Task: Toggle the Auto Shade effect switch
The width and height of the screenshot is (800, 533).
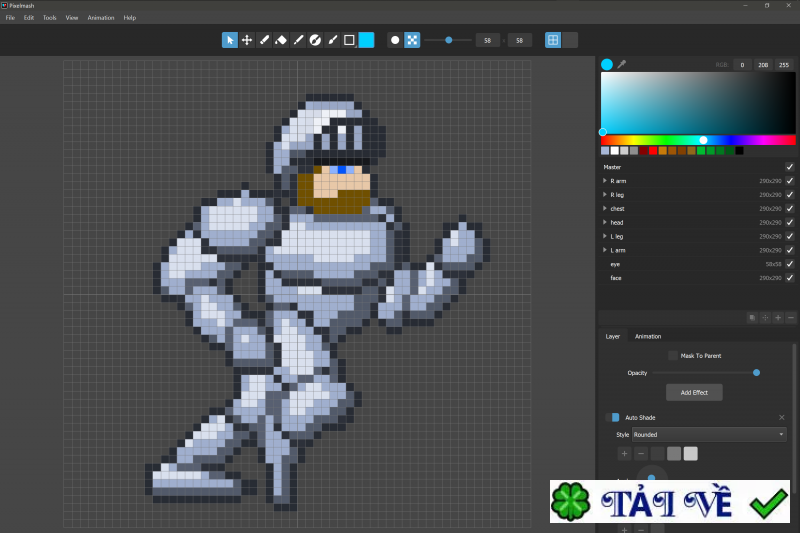Action: click(610, 417)
